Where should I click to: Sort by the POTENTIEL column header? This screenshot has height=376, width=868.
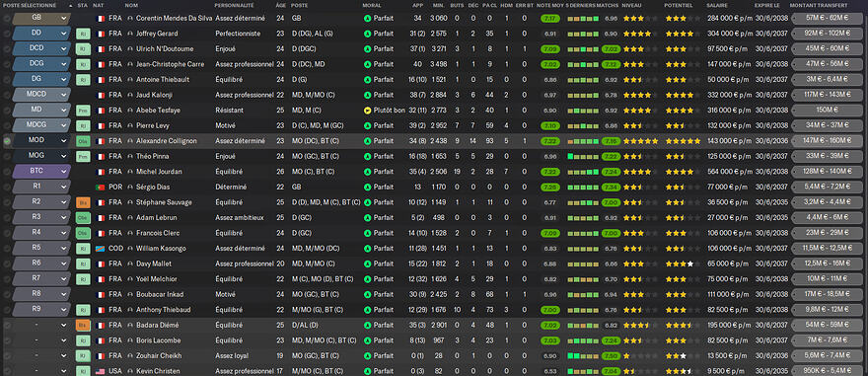(x=679, y=5)
